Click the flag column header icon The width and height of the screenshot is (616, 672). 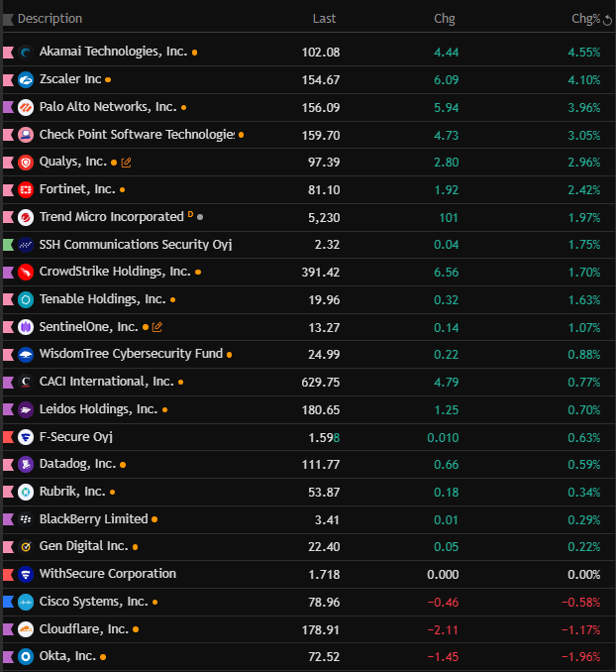coord(8,19)
